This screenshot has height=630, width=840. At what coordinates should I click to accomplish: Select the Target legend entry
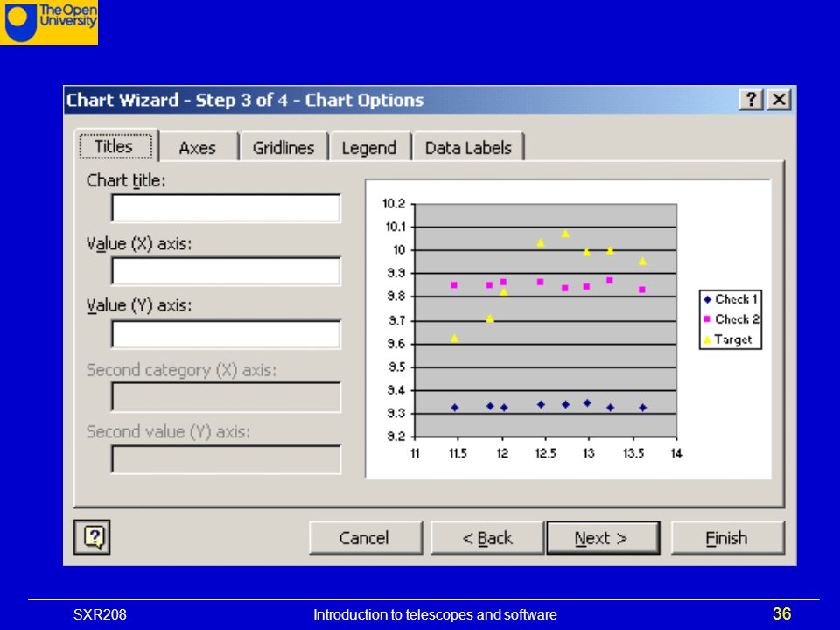(727, 339)
